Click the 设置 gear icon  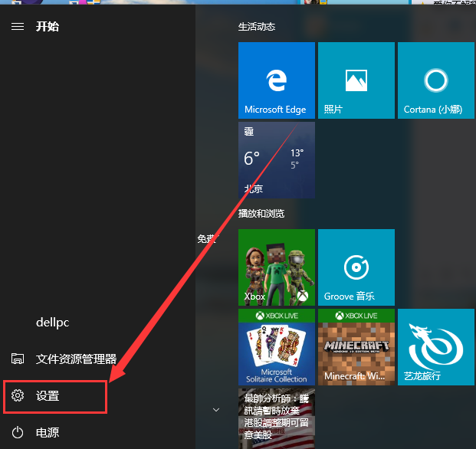coord(18,395)
